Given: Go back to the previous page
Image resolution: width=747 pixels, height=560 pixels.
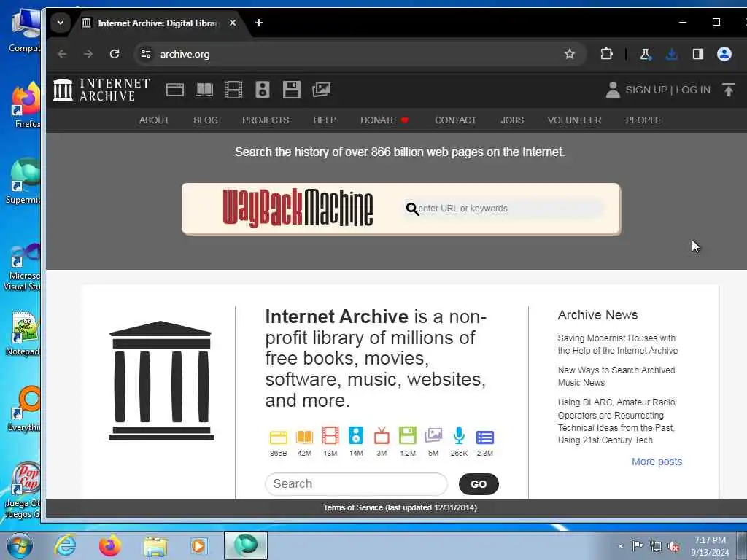Looking at the screenshot, I should coord(62,54).
